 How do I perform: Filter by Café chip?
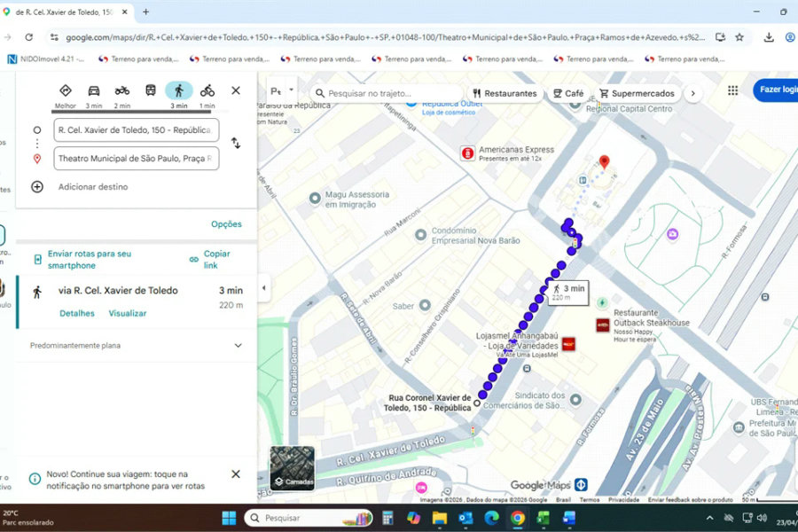tap(568, 93)
